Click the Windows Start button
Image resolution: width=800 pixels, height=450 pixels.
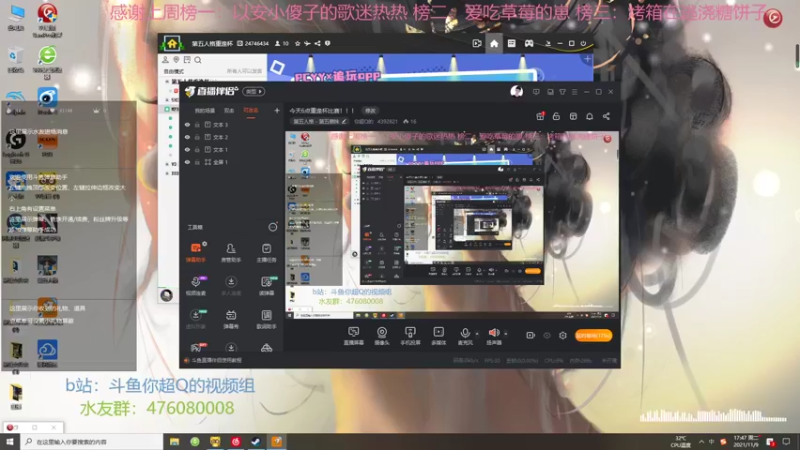coord(10,441)
